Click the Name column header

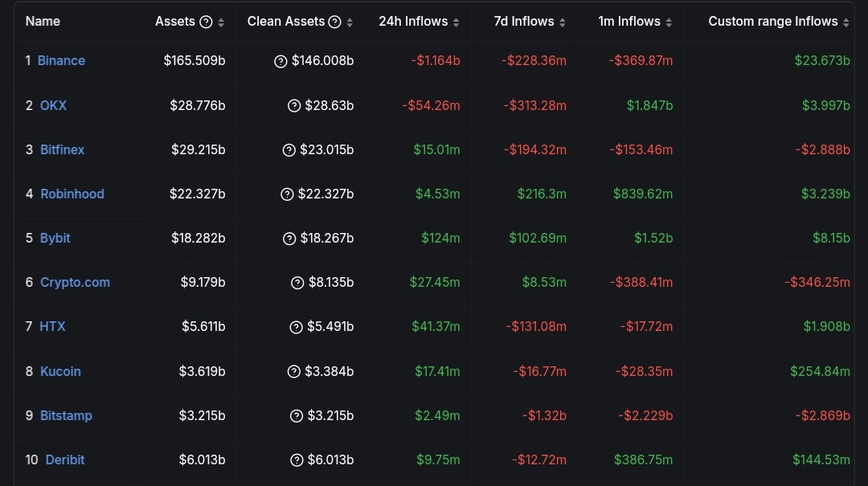[43, 21]
